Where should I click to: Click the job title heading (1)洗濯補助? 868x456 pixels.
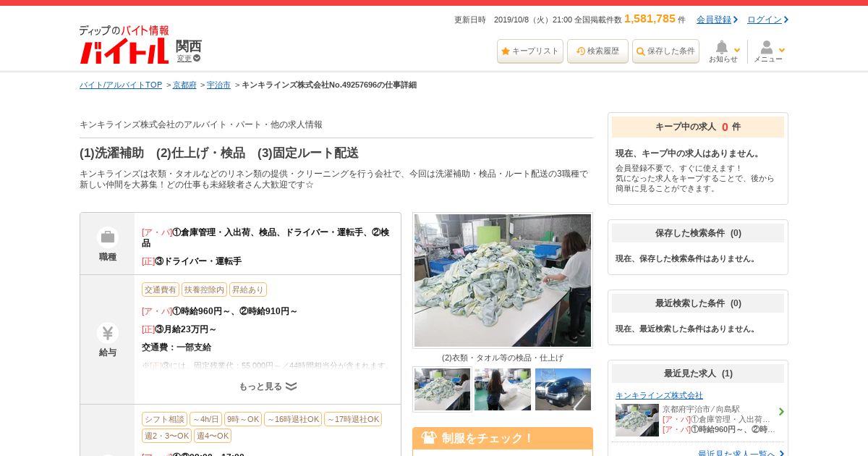(x=219, y=153)
